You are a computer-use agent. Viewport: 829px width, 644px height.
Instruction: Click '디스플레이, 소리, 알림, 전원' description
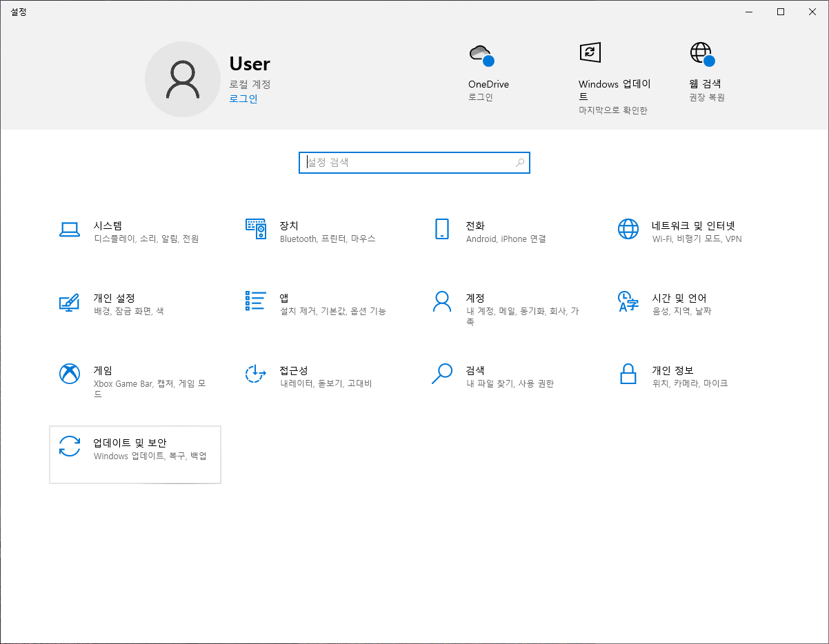[146, 239]
